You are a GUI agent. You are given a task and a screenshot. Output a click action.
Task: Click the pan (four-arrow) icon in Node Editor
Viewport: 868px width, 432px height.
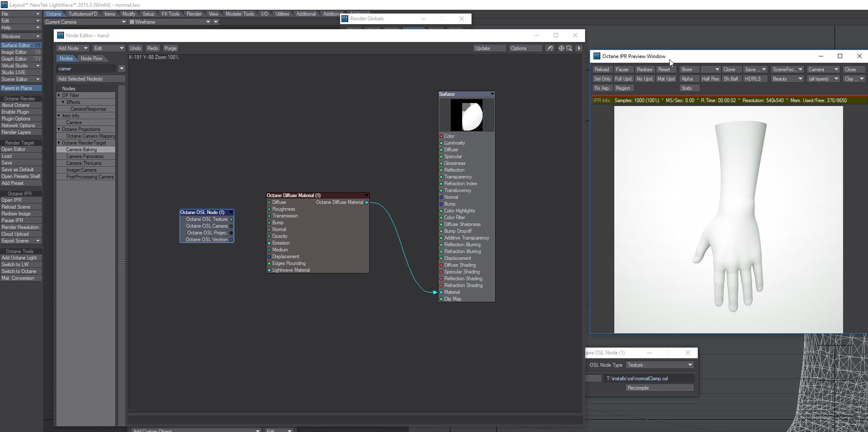561,48
